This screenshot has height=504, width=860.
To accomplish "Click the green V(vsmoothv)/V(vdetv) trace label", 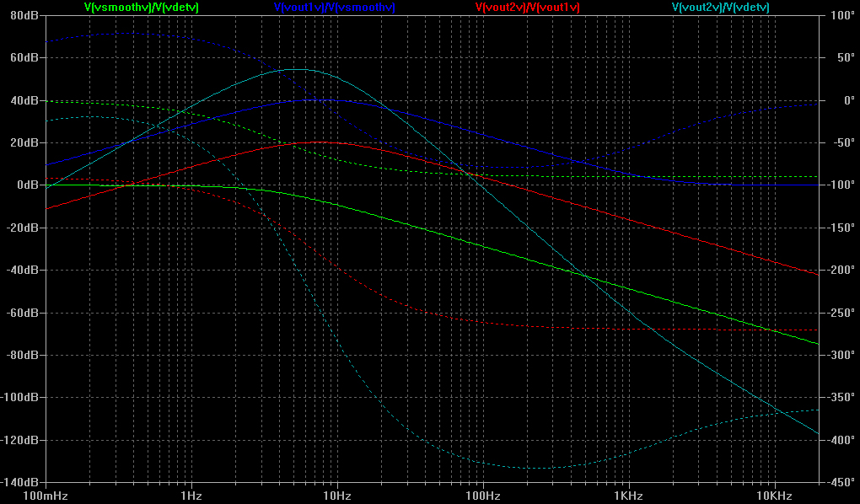I will point(142,8).
